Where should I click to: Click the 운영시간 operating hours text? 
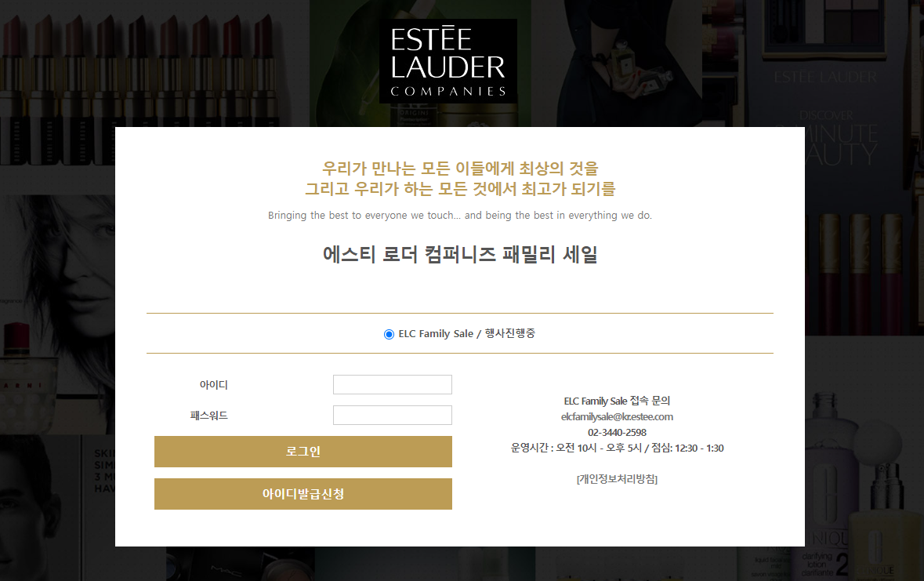click(617, 448)
